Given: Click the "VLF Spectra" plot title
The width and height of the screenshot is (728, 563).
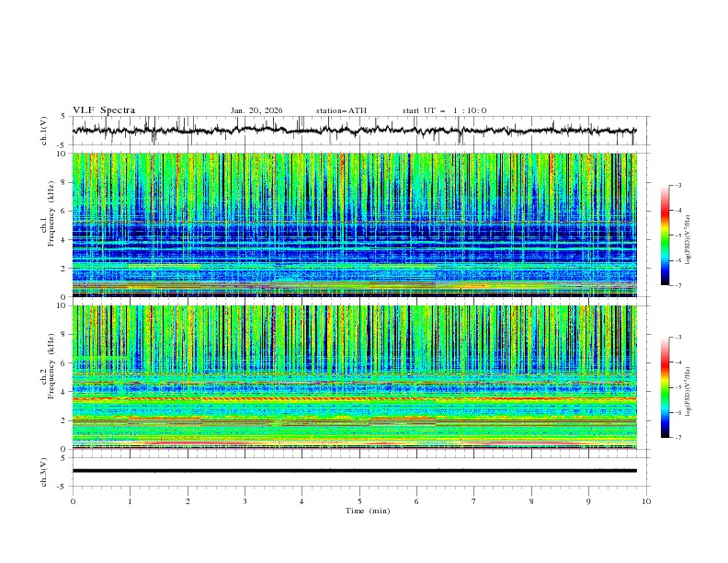Looking at the screenshot, I should [104, 110].
